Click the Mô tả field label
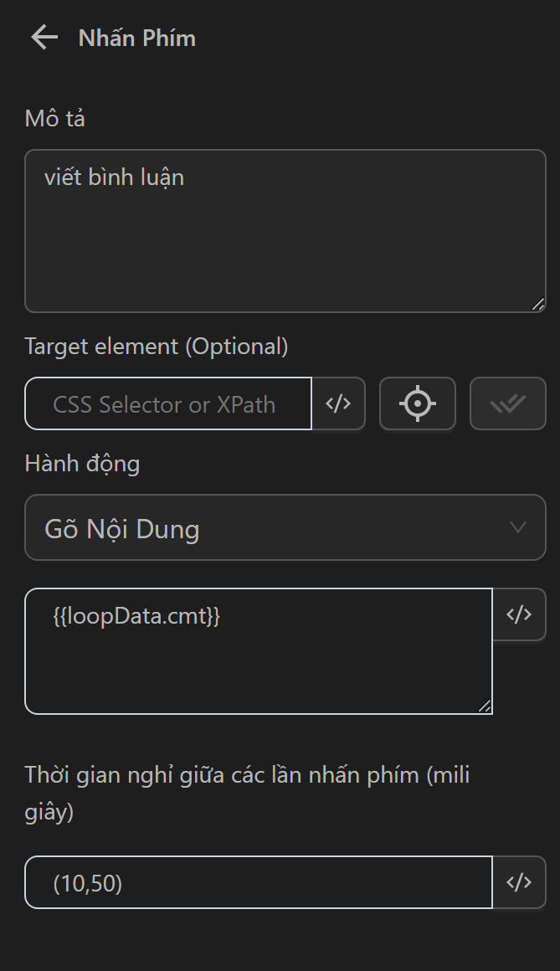 [x=55, y=119]
